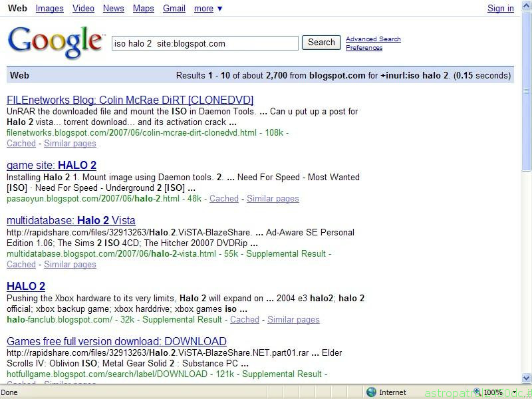View Cached copy of pasaoyun Halo 2 result
This screenshot has width=532, height=399.
click(x=224, y=198)
